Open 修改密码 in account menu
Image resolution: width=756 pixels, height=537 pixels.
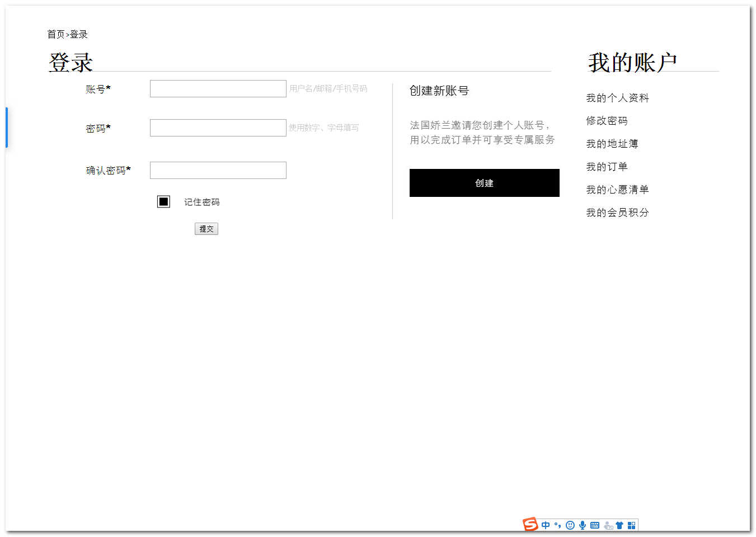pyautogui.click(x=607, y=121)
